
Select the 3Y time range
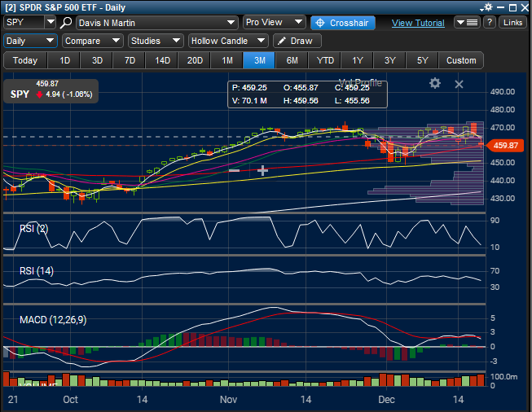pyautogui.click(x=390, y=60)
